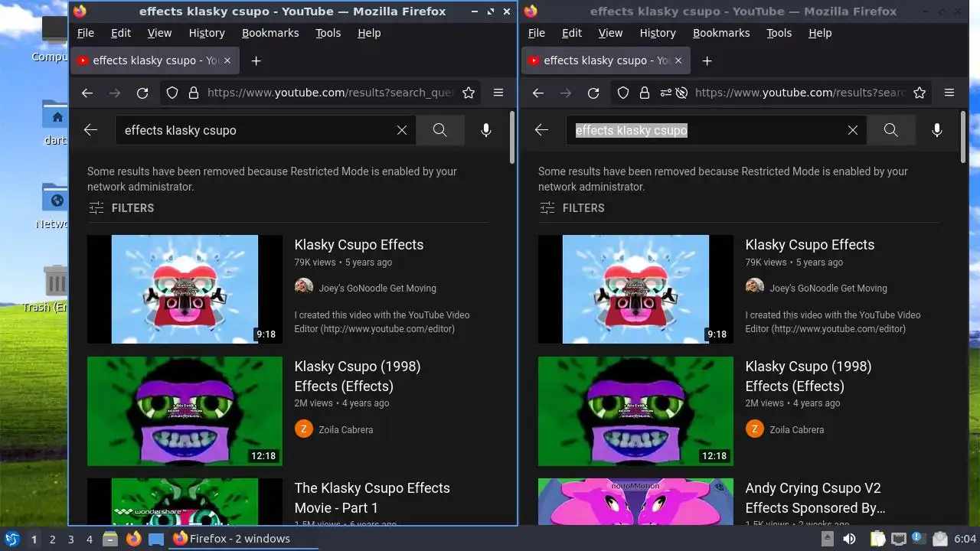
Task: Open Zoila Cabrera channel in right window
Action: pos(797,430)
